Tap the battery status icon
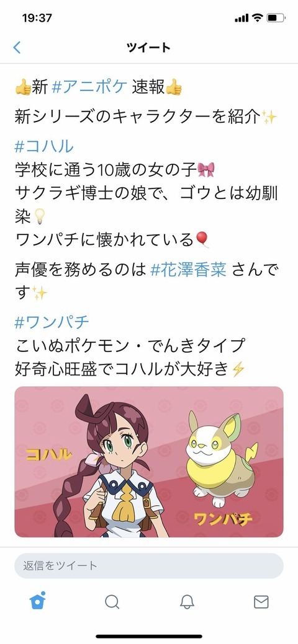Image resolution: width=298 pixels, height=644 pixels. coord(276,17)
